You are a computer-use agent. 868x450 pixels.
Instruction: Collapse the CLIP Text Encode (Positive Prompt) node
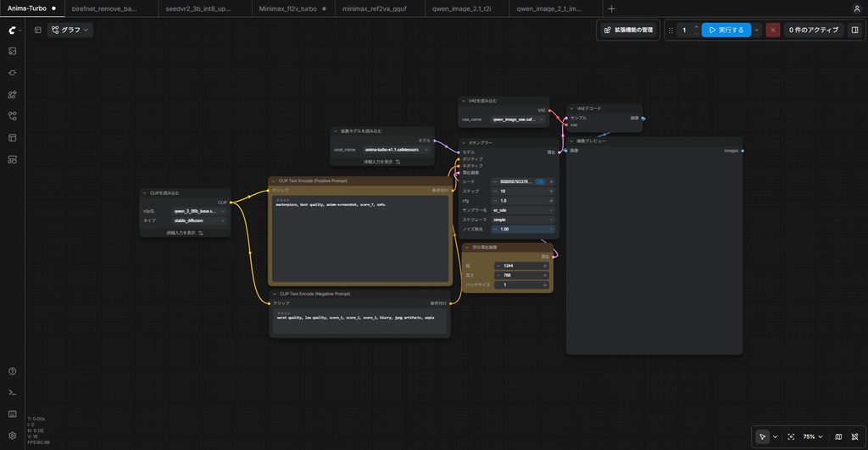pos(273,181)
